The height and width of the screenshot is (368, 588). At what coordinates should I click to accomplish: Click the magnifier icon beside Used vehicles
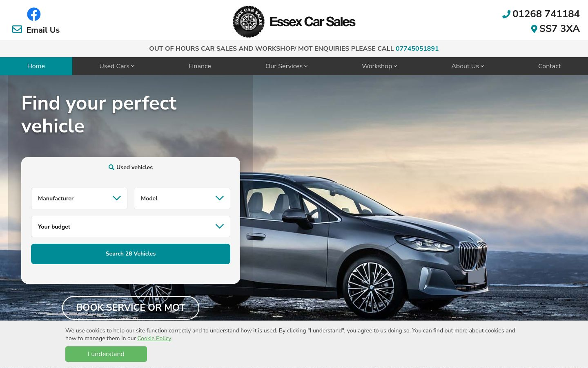click(111, 167)
